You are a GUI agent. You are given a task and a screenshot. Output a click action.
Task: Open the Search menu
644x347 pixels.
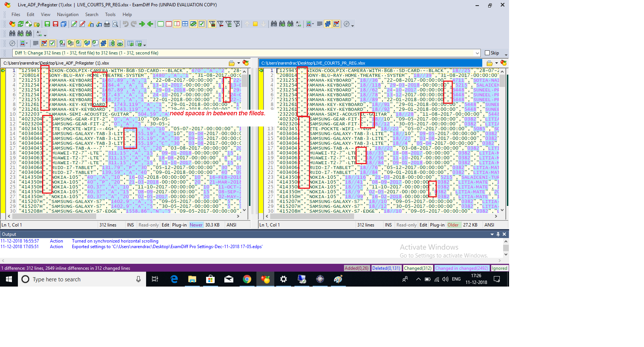[92, 15]
